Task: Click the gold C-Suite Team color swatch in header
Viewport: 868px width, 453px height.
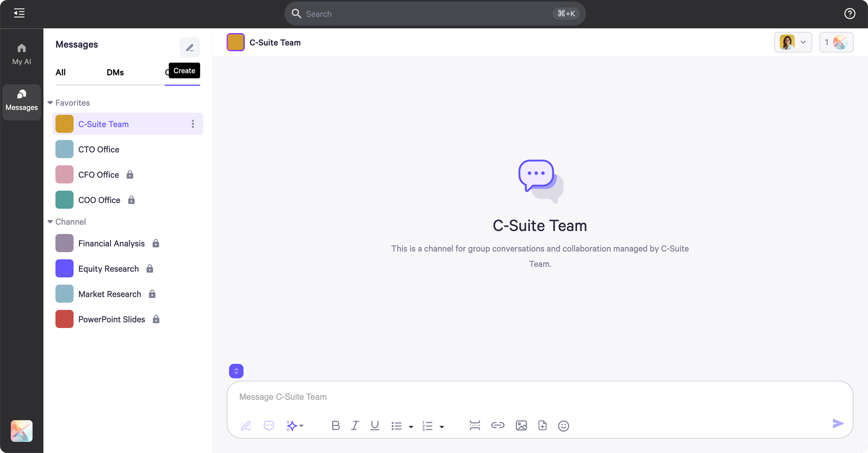Action: 235,42
